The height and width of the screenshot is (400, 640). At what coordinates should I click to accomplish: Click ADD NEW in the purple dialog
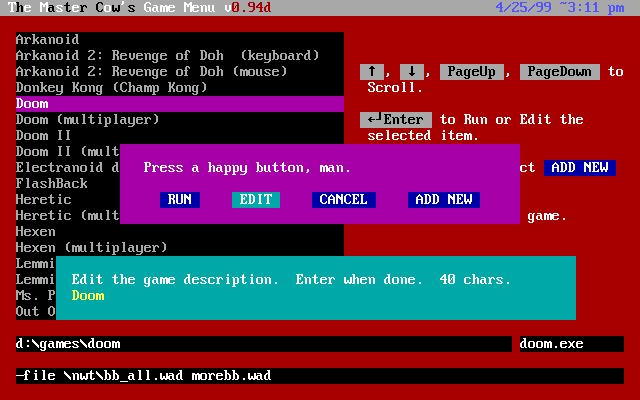444,200
